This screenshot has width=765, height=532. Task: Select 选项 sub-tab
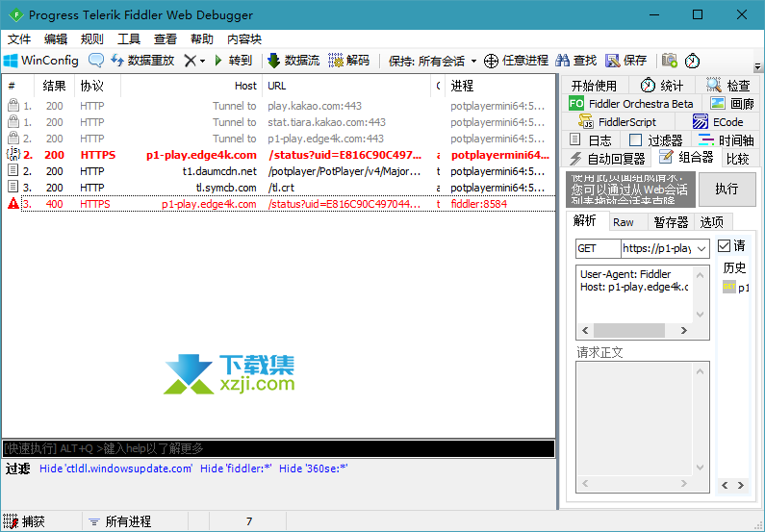(712, 222)
